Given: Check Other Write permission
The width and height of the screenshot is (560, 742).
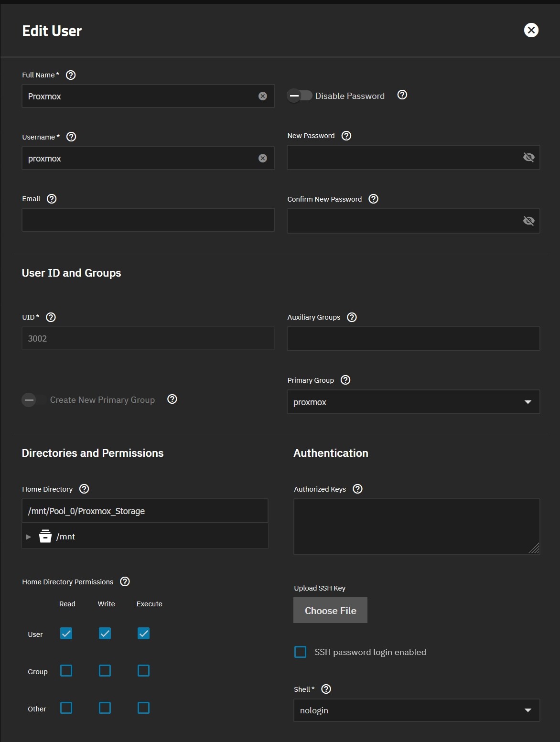Looking at the screenshot, I should 105,708.
